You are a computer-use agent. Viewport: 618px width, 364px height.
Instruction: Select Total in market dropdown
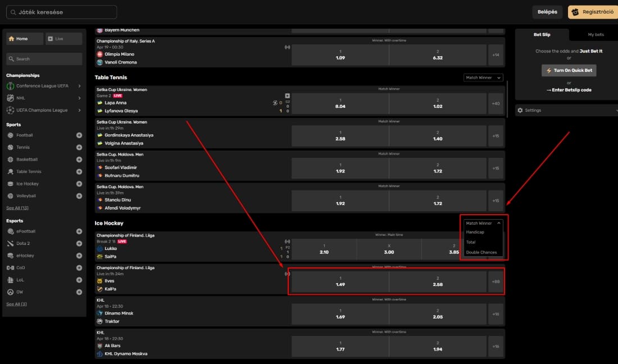pos(471,242)
